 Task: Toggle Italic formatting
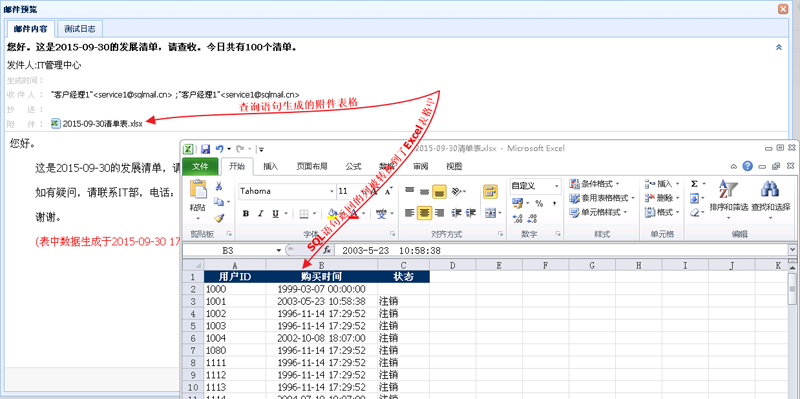(261, 213)
